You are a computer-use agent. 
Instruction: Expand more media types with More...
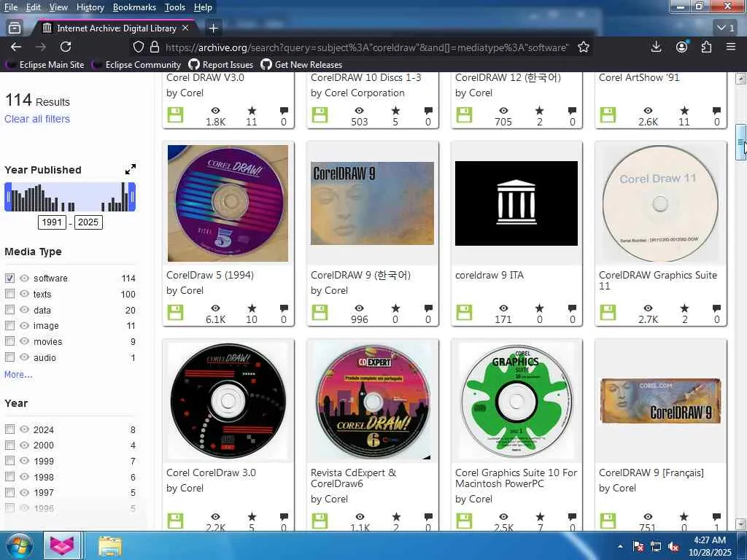point(18,374)
